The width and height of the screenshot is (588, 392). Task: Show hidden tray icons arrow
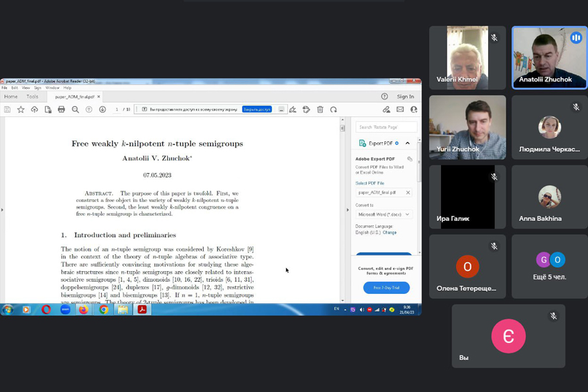tap(345, 310)
